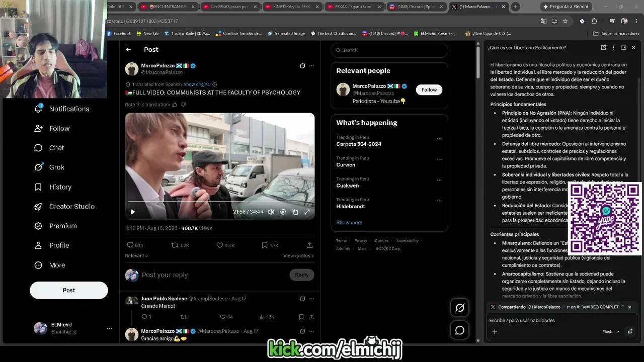Open a new browser tab

[515, 7]
